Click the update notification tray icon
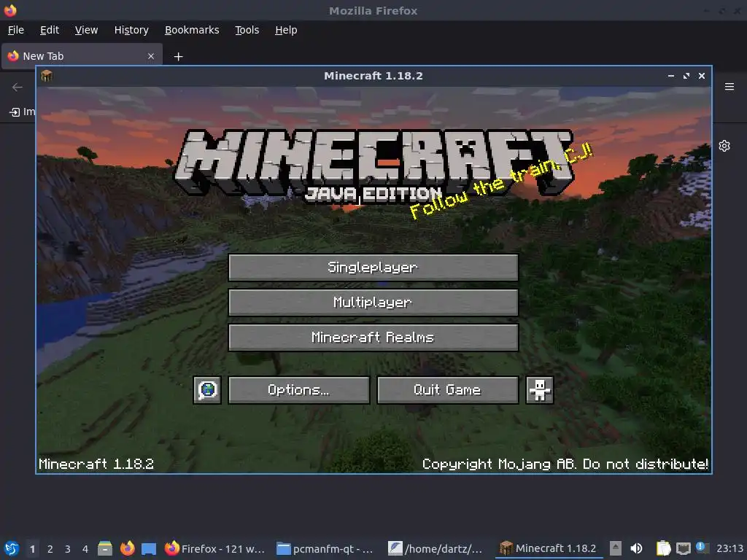Image resolution: width=747 pixels, height=560 pixels. [x=703, y=548]
